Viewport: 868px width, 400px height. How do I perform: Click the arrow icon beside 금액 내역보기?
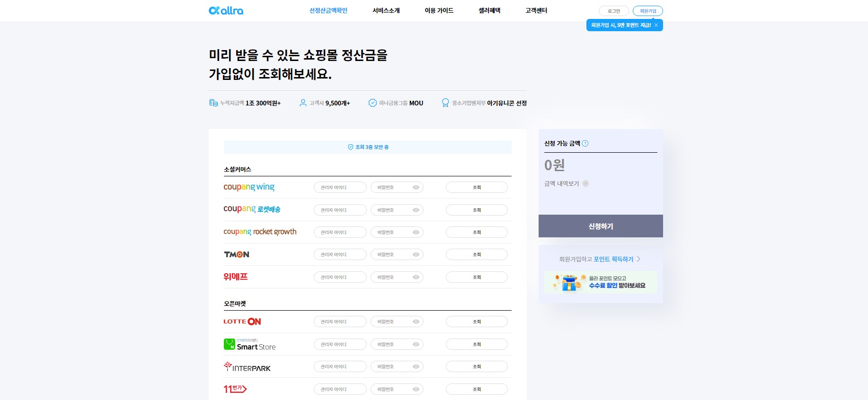pyautogui.click(x=585, y=183)
